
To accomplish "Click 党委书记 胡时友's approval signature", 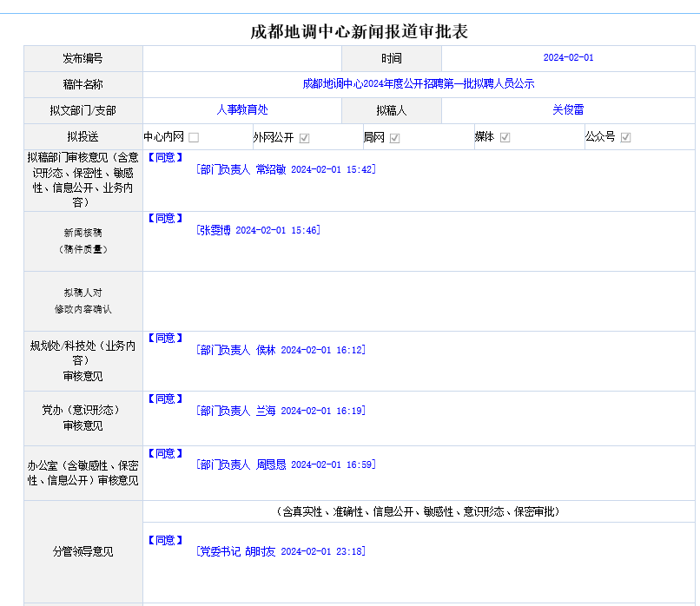I will point(281,551).
